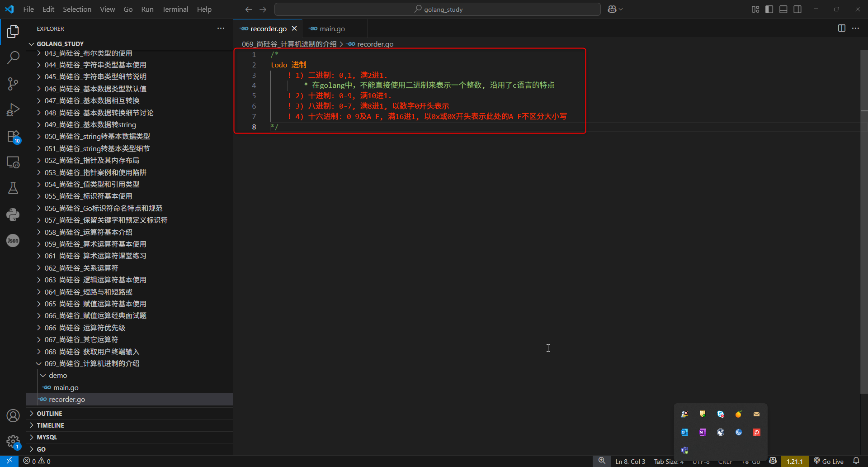Click Ln 8, Col 3 cursor position
This screenshot has height=467, width=868.
630,461
